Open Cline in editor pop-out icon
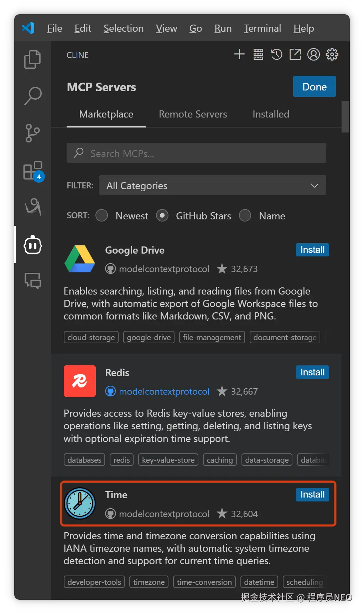The height and width of the screenshot is (614, 364). tap(295, 54)
